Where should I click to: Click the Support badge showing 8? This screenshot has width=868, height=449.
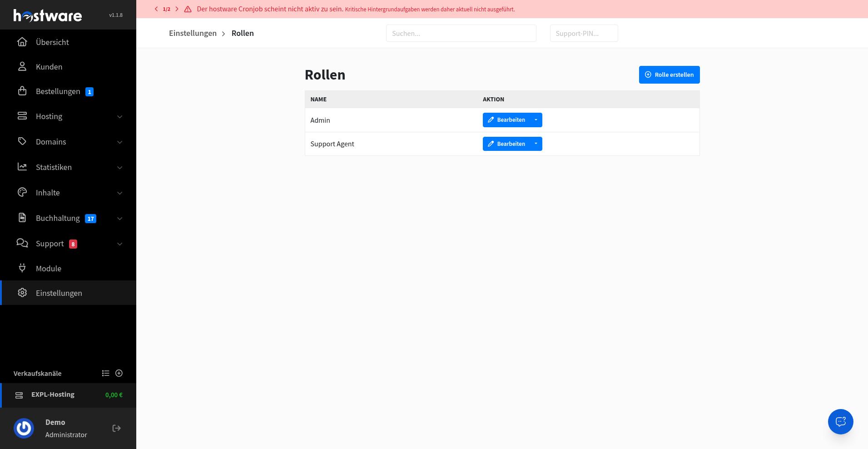[x=73, y=244]
